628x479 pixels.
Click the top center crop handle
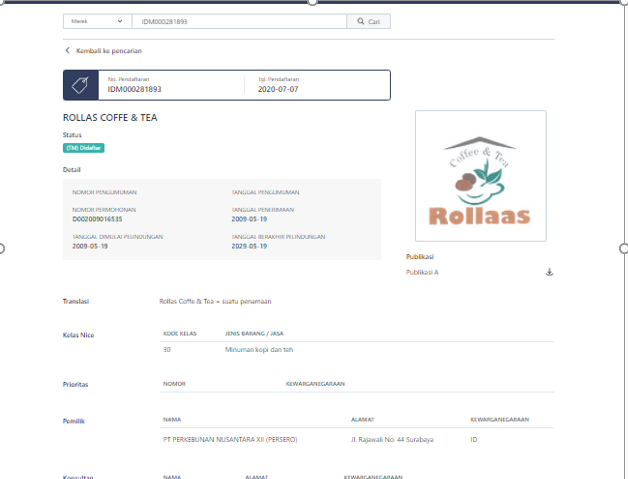(313, 2)
